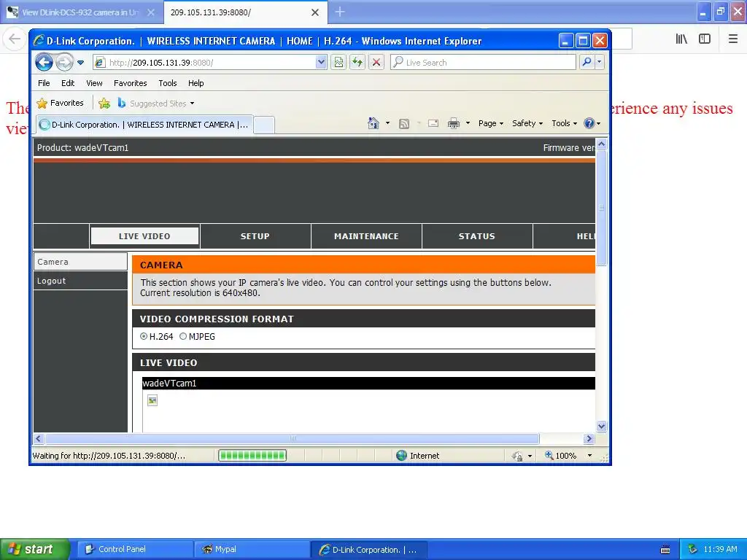Toggle Compatibility View icon in IE
The height and width of the screenshot is (560, 747).
click(338, 62)
